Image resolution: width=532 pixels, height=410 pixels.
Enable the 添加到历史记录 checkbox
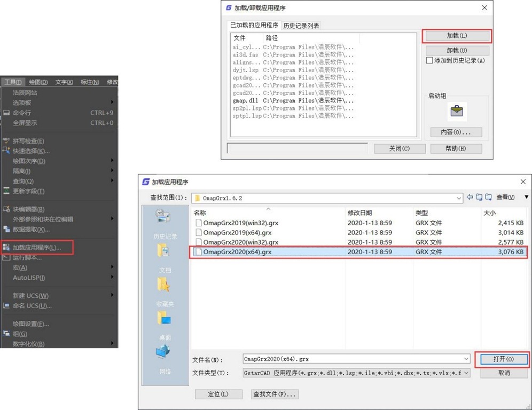(x=429, y=61)
